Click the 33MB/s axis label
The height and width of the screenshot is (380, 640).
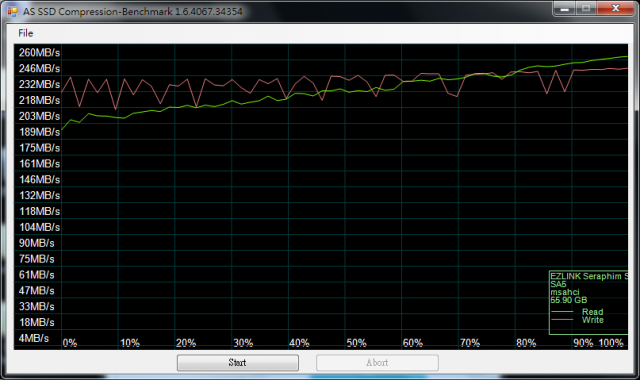(36, 307)
